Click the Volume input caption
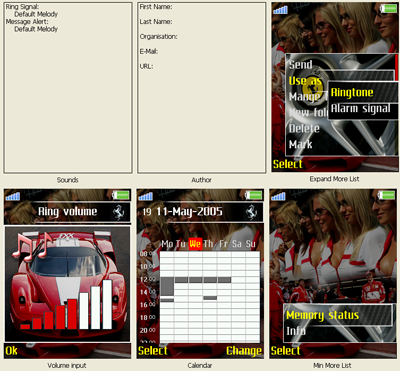This screenshot has width=400, height=371. [x=67, y=366]
